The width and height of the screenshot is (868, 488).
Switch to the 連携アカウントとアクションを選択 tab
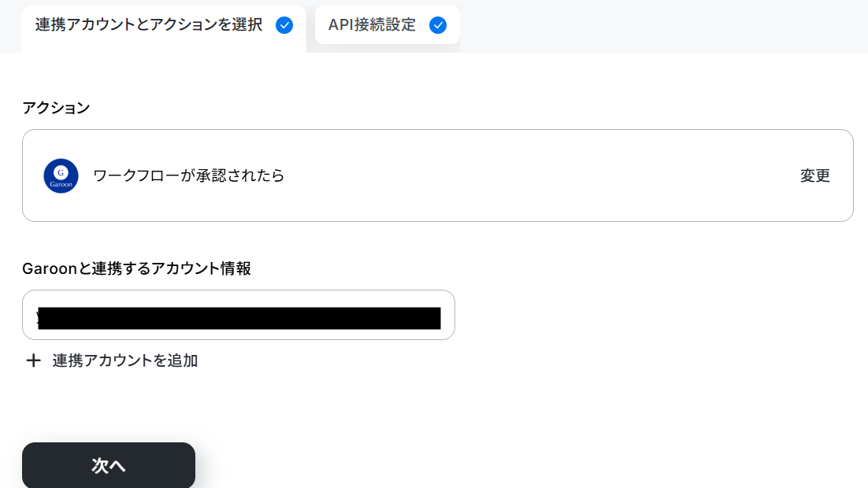pos(164,29)
